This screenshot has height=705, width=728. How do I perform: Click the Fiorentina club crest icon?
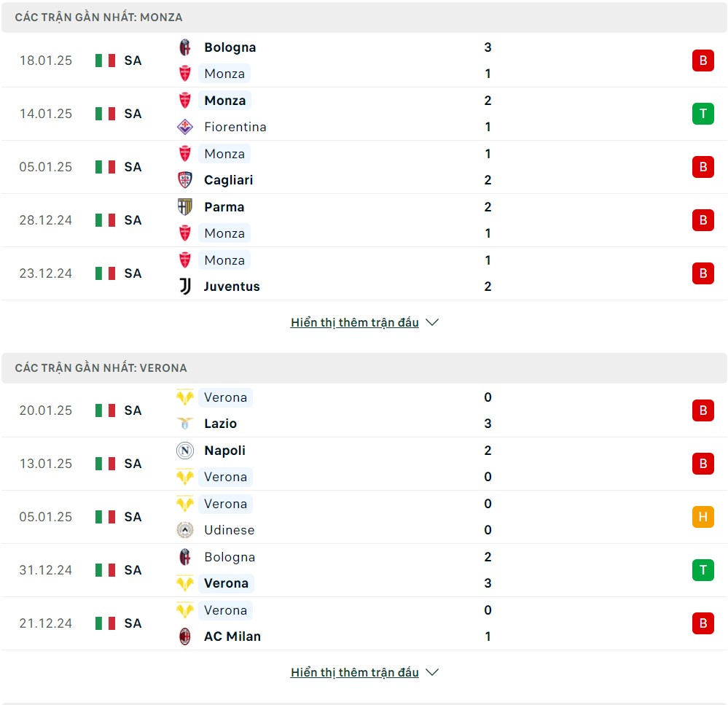tap(185, 127)
